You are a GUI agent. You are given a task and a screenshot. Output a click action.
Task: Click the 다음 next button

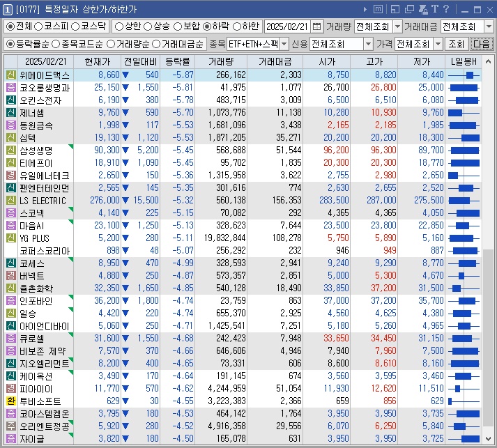(x=481, y=44)
